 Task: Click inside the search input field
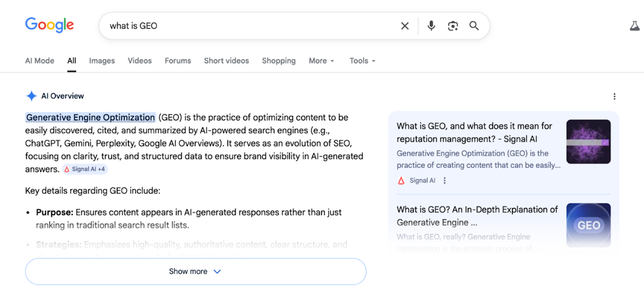point(234,26)
